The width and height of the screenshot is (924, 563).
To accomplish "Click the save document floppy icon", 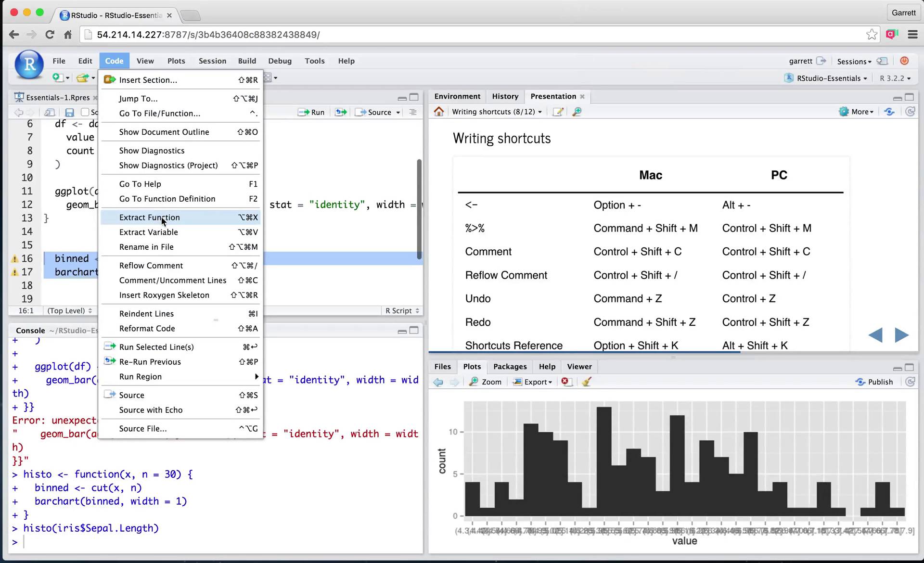I will pos(69,112).
